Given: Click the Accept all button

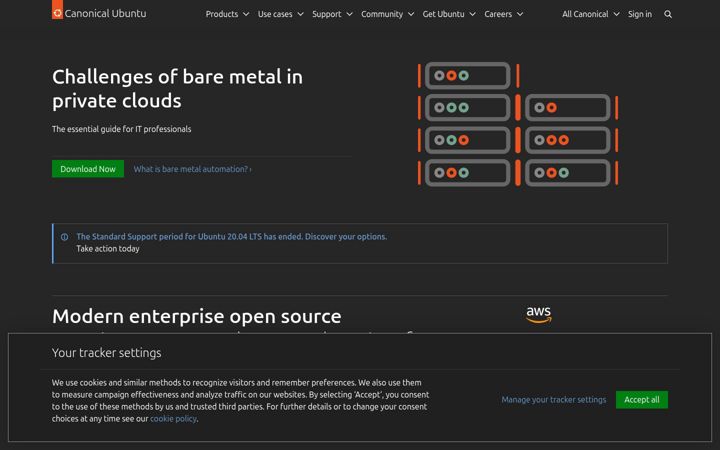Looking at the screenshot, I should 641,399.
